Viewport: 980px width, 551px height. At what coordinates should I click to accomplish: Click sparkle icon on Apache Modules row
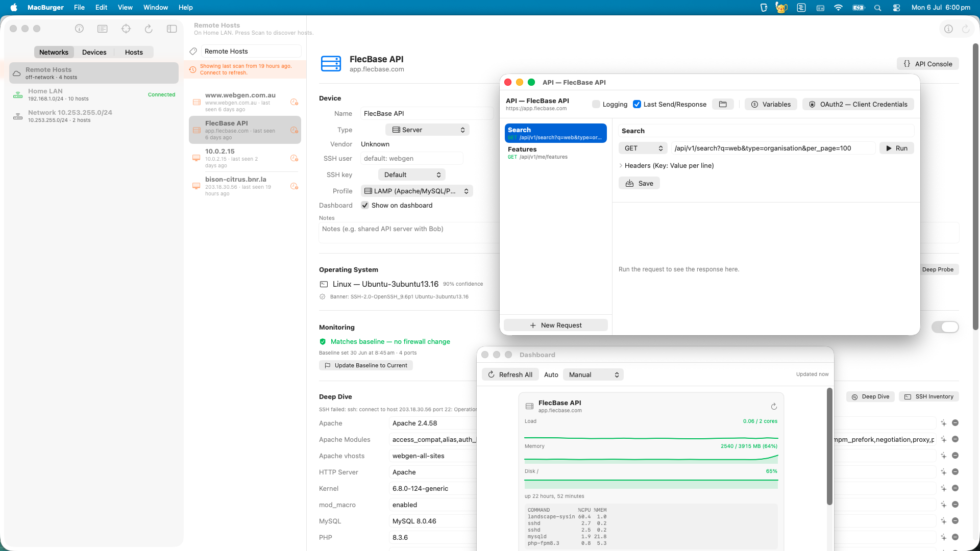click(944, 439)
